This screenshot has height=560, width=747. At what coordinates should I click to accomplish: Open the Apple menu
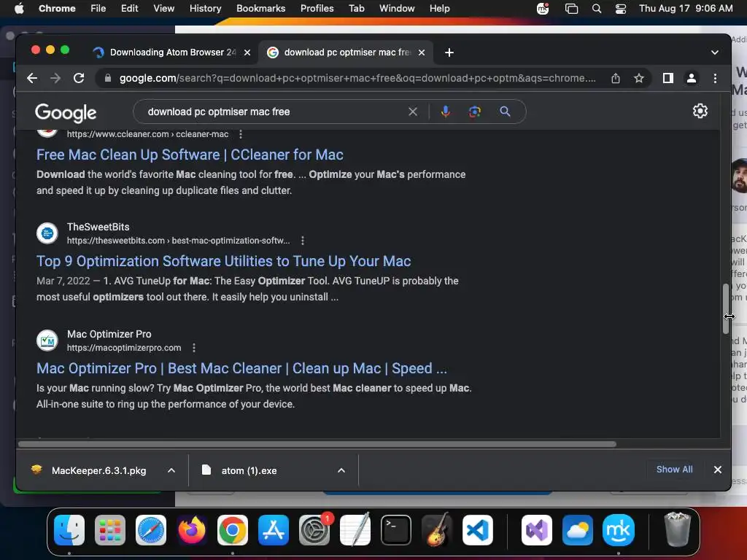[19, 8]
